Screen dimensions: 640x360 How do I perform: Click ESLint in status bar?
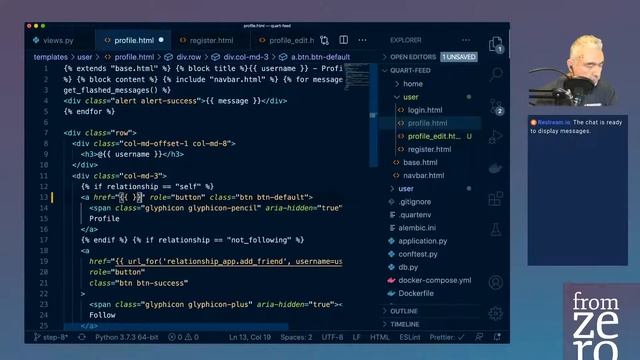(x=409, y=337)
